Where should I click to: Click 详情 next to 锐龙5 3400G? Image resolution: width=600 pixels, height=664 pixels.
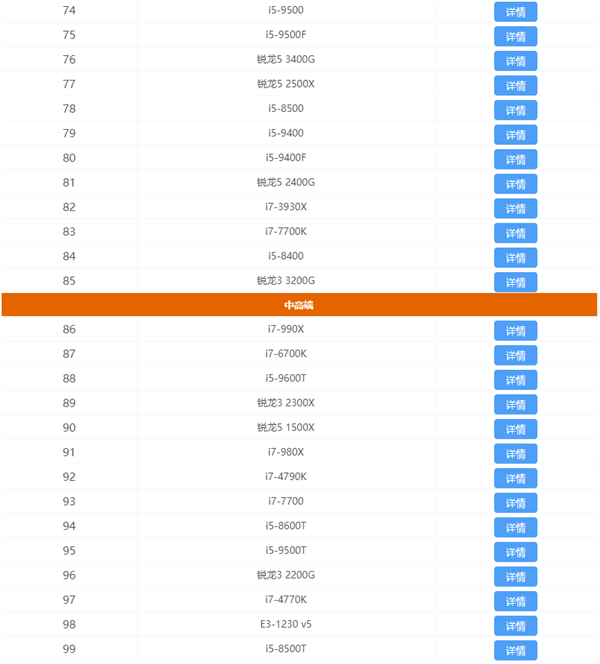[515, 61]
